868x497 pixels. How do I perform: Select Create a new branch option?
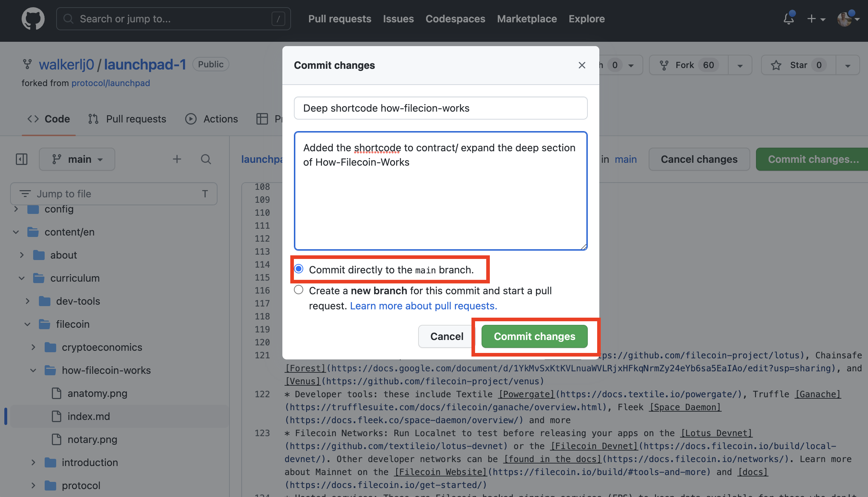(x=299, y=290)
